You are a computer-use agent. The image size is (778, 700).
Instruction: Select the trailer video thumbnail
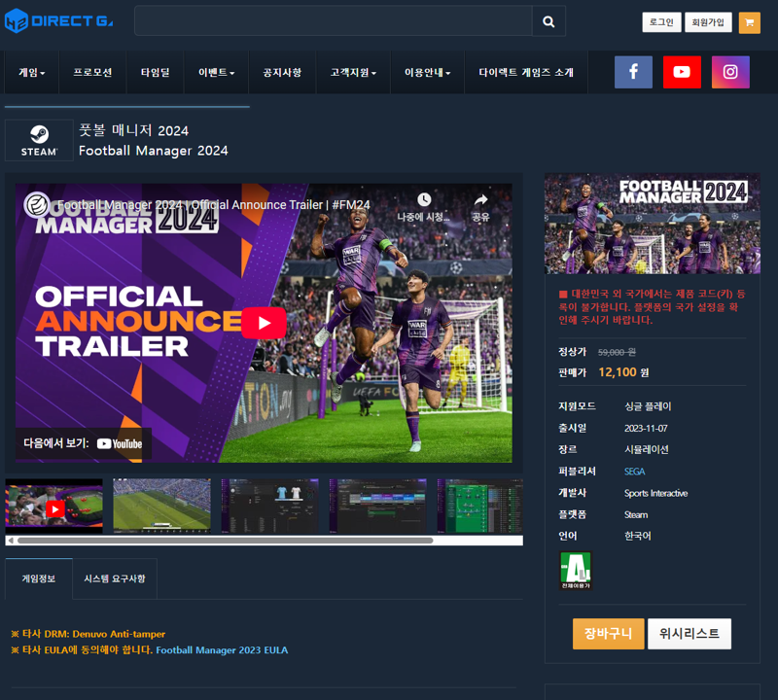[54, 506]
